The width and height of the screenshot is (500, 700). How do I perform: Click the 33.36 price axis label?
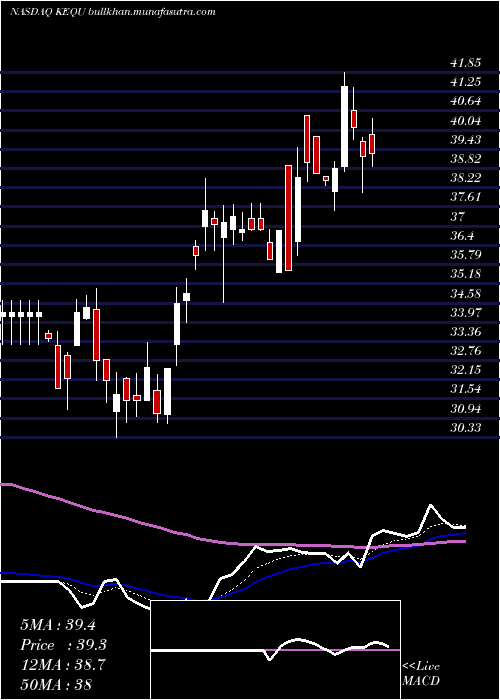coord(466,332)
